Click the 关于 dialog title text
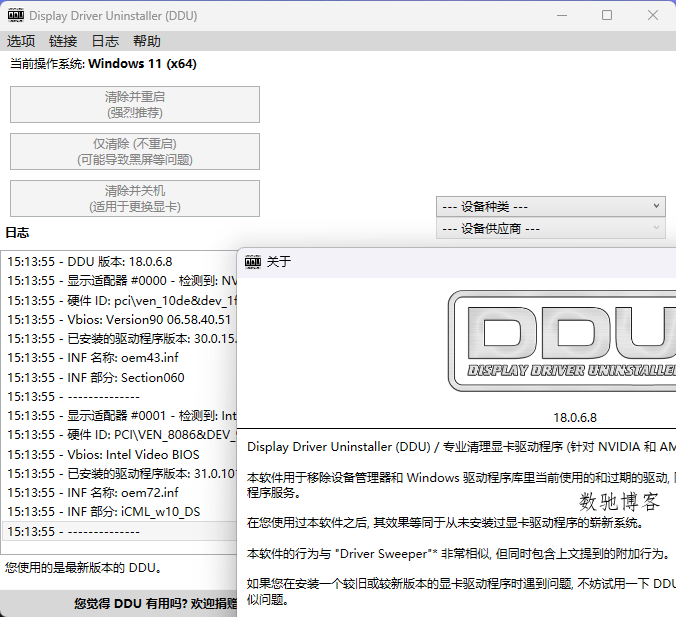The image size is (676, 617). pyautogui.click(x=279, y=261)
